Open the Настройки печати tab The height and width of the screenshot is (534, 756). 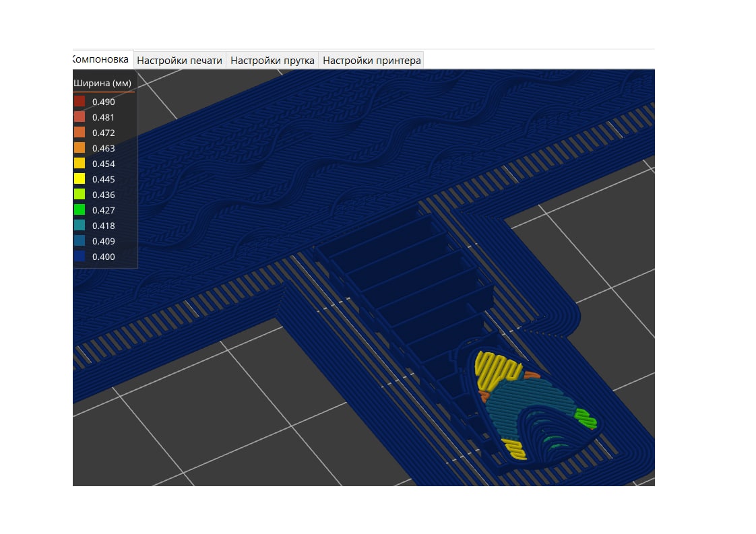[179, 60]
